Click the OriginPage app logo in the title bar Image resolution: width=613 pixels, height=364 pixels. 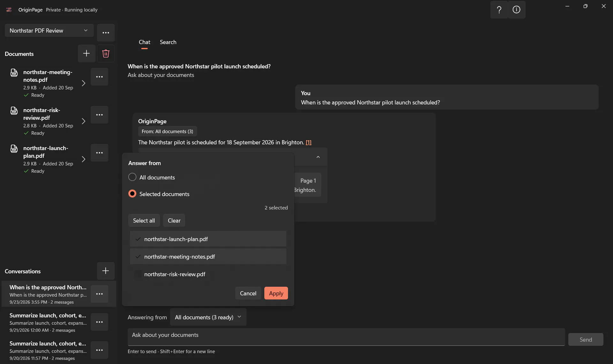[9, 10]
